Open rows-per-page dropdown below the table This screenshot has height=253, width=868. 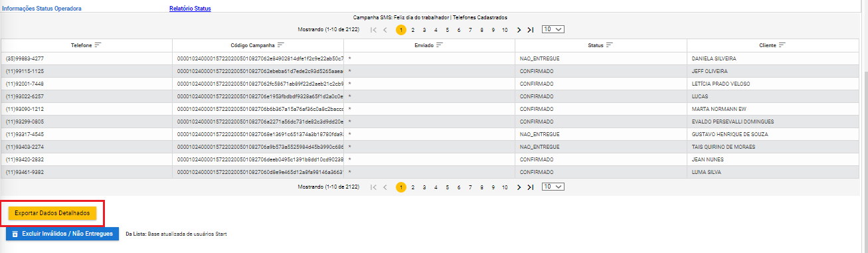(x=553, y=187)
